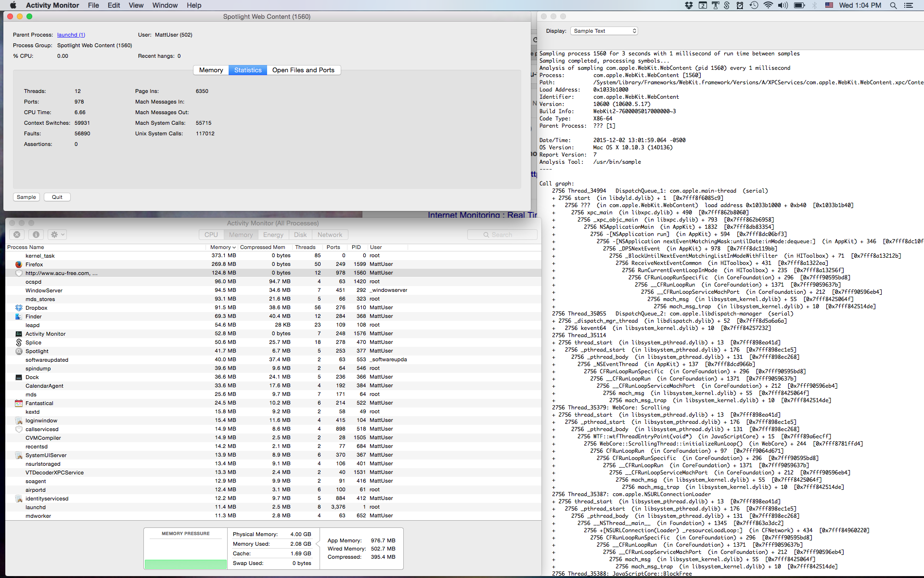Select the loginwindow process row

point(273,420)
